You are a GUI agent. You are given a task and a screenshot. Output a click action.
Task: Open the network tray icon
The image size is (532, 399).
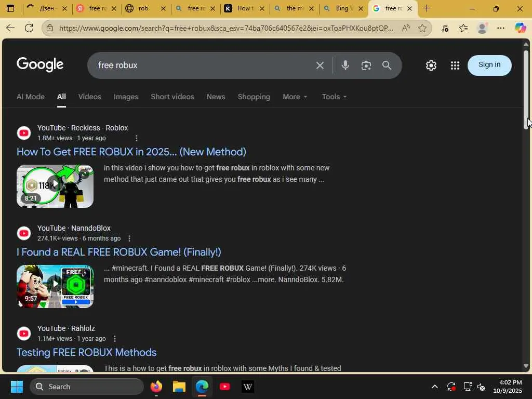(468, 387)
